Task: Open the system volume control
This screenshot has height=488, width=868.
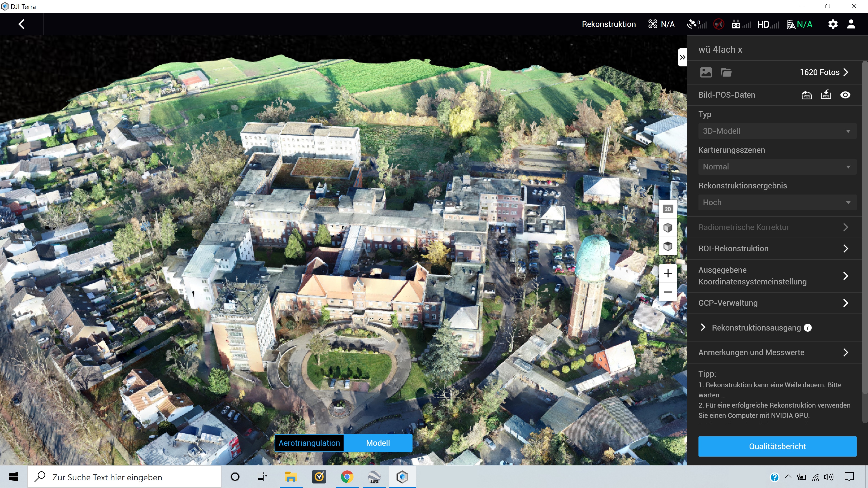Action: [829, 477]
